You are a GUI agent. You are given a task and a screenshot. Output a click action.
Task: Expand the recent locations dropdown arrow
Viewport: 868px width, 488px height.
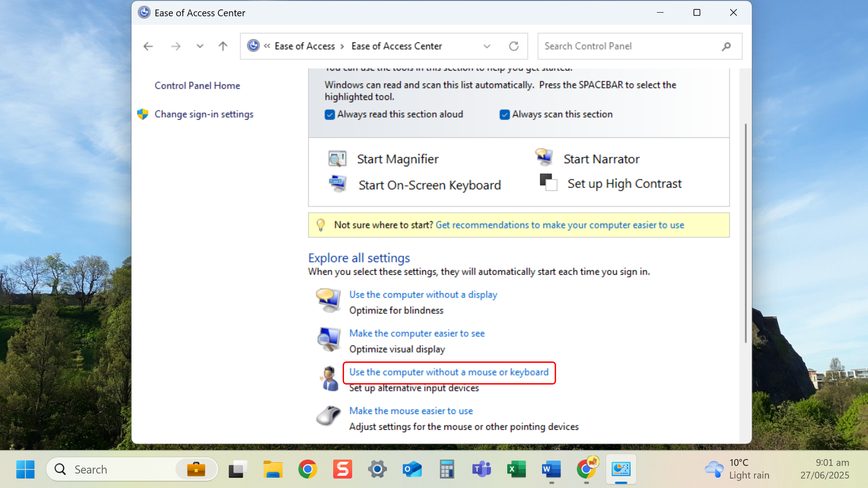[200, 46]
